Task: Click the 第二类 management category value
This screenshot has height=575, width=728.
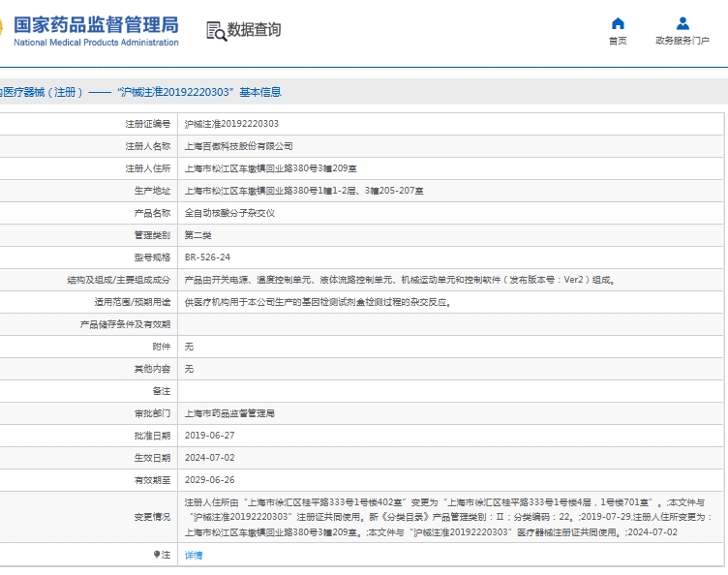Action: (x=197, y=235)
